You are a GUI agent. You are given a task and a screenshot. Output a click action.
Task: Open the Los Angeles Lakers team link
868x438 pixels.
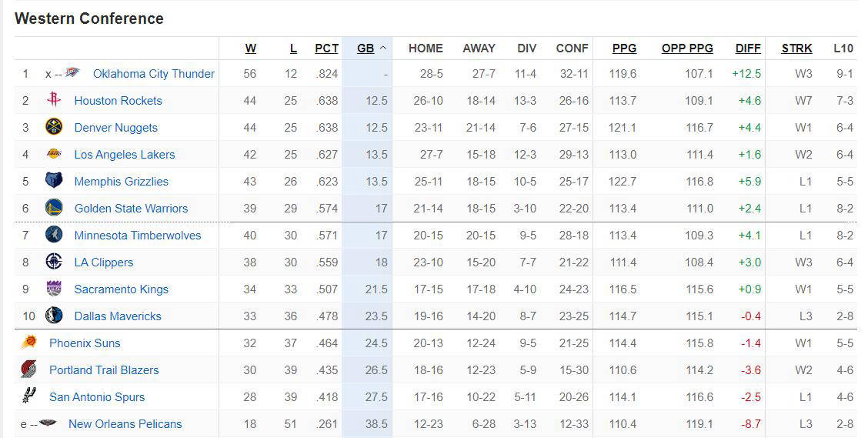(x=125, y=155)
